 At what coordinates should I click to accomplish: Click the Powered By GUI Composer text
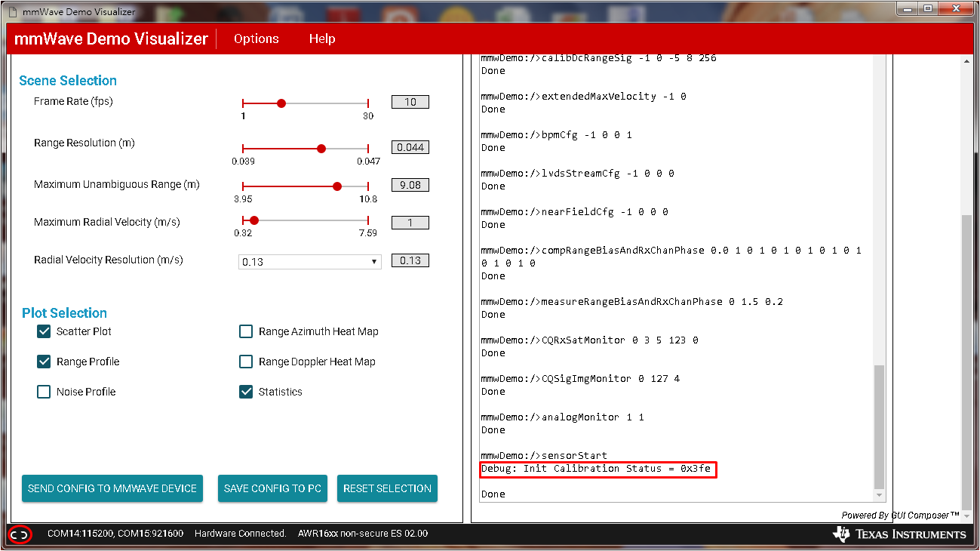pyautogui.click(x=901, y=516)
